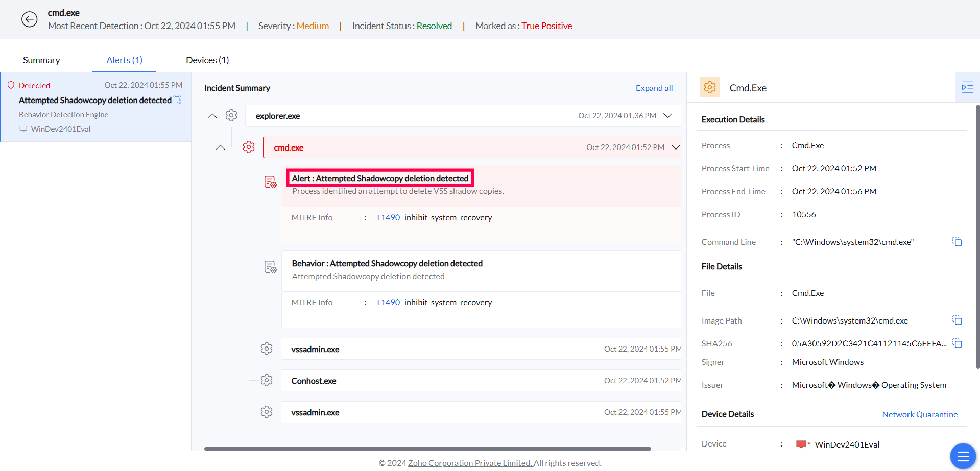Viewport: 980px width, 471px height.
Task: Switch to the Summary tab
Action: click(x=41, y=60)
